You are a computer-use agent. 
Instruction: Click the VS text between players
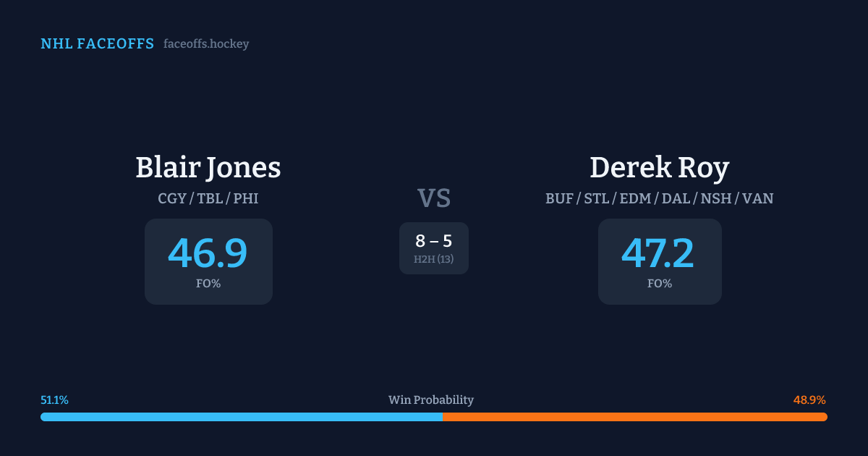[x=434, y=198]
